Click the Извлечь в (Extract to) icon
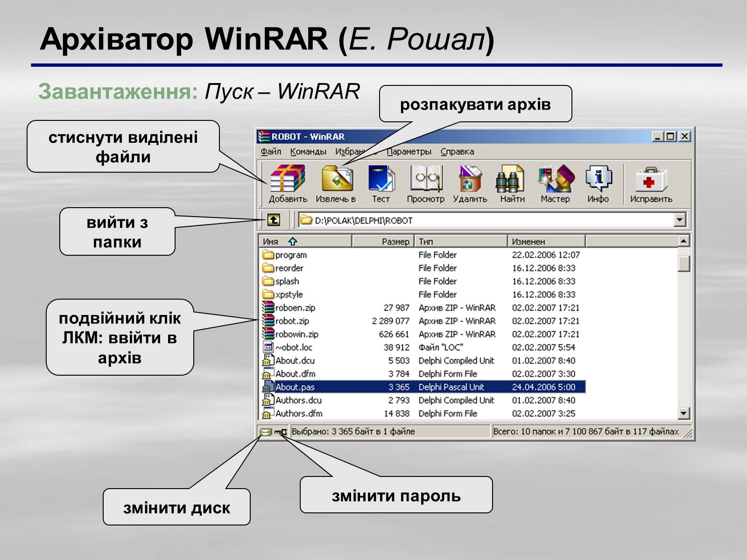The height and width of the screenshot is (560, 747). 337,178
